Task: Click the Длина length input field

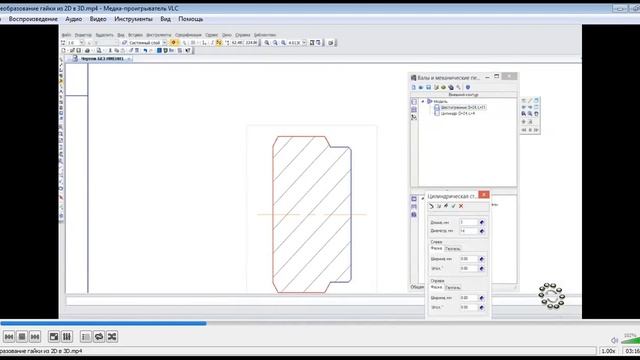Action: (468, 222)
